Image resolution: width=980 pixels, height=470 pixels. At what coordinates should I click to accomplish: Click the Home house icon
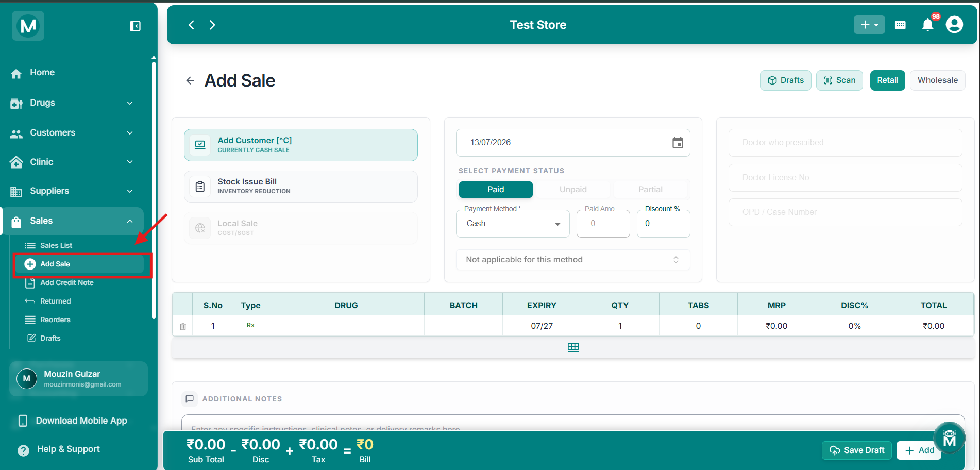pyautogui.click(x=16, y=73)
